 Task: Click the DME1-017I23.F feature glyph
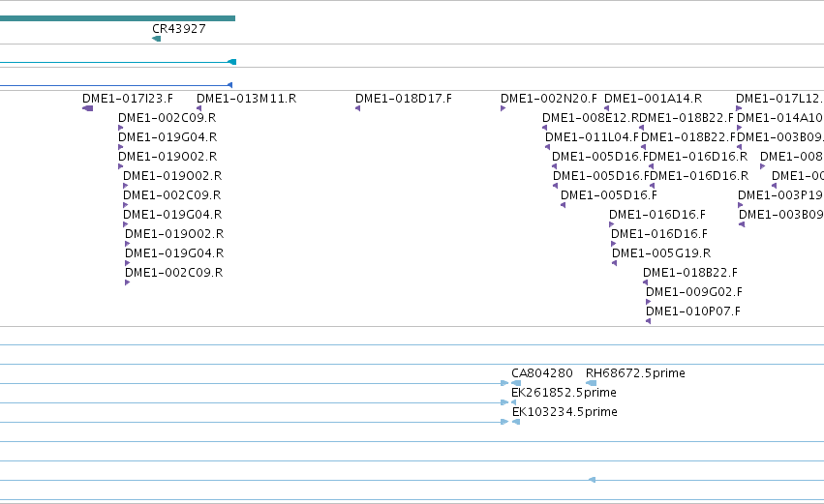(88, 108)
